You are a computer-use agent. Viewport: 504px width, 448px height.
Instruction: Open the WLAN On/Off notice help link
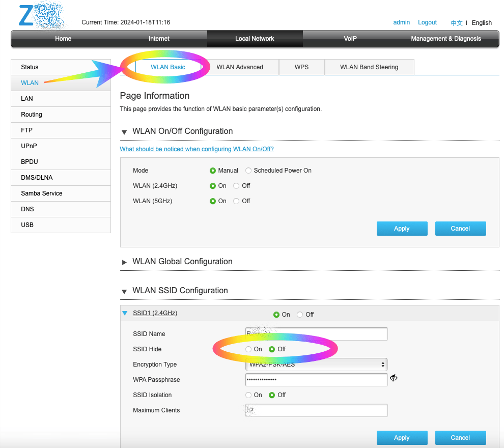(x=197, y=149)
